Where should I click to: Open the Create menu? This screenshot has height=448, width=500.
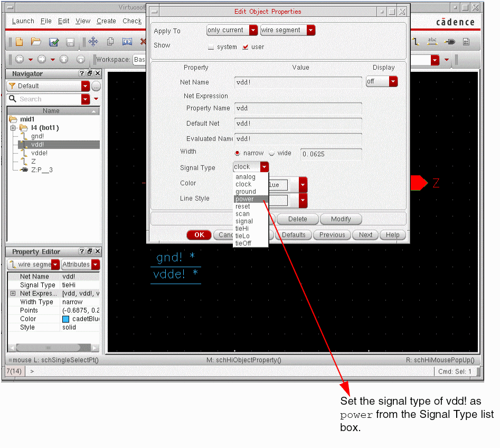click(x=106, y=21)
